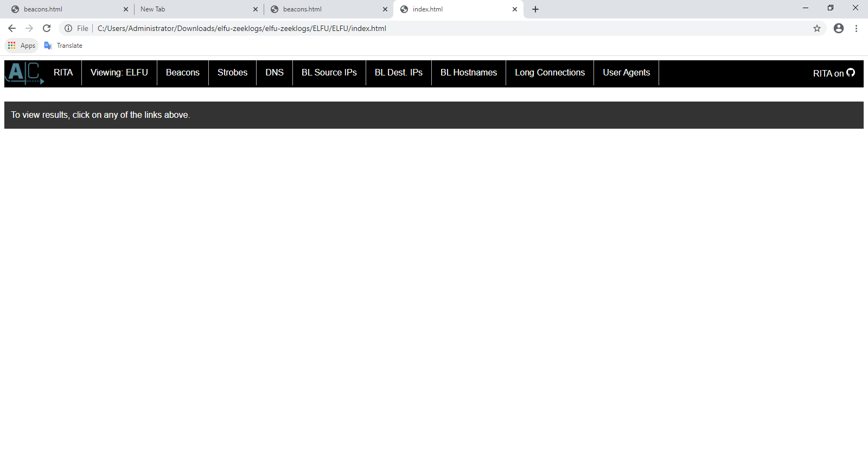Select the Viewing: ELFU nav item
This screenshot has height=467, width=868.
tap(119, 73)
